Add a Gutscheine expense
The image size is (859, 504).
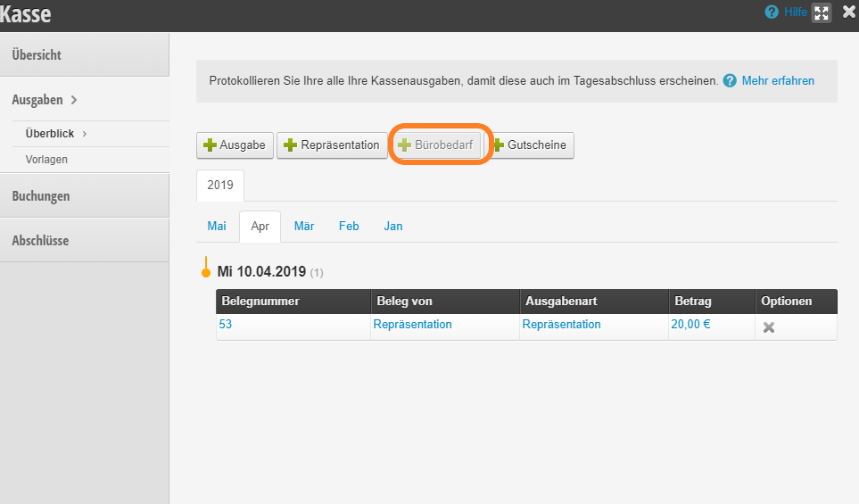click(530, 145)
